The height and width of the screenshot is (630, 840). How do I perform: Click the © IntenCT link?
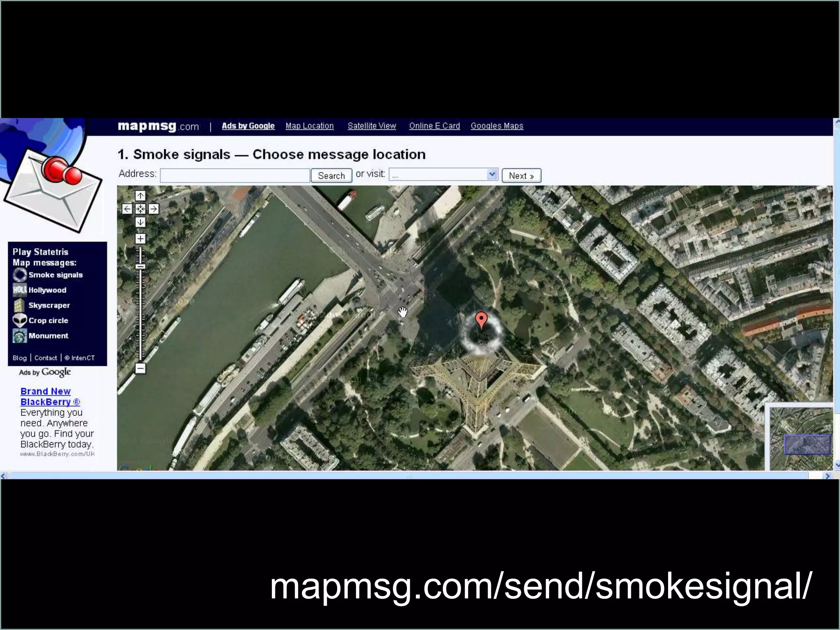(80, 358)
